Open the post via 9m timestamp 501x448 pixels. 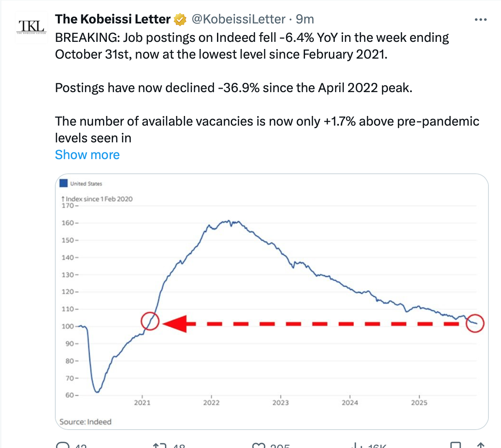click(305, 19)
